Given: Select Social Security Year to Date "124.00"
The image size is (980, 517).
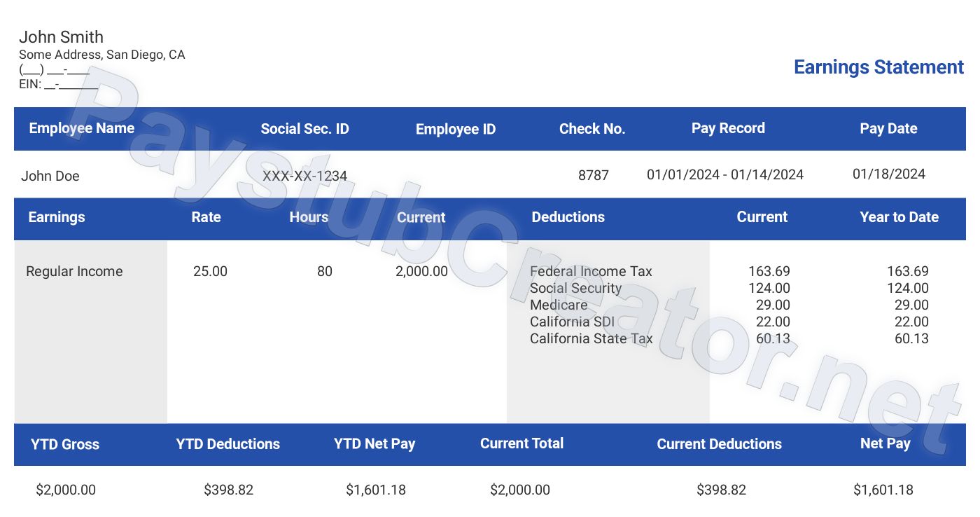Looking at the screenshot, I should point(908,288).
